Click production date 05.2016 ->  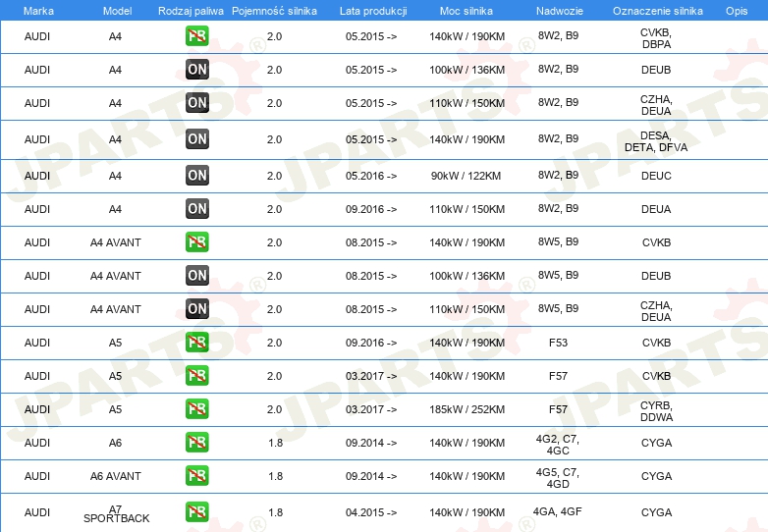(371, 176)
